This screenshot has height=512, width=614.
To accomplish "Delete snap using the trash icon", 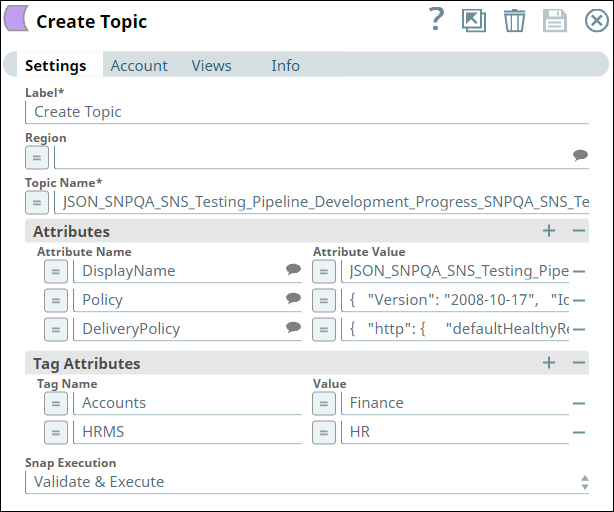I will pos(514,21).
